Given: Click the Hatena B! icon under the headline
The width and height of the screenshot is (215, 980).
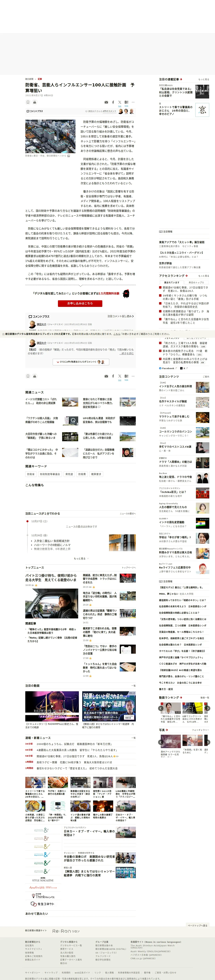Looking at the screenshot, I should pos(126,102).
